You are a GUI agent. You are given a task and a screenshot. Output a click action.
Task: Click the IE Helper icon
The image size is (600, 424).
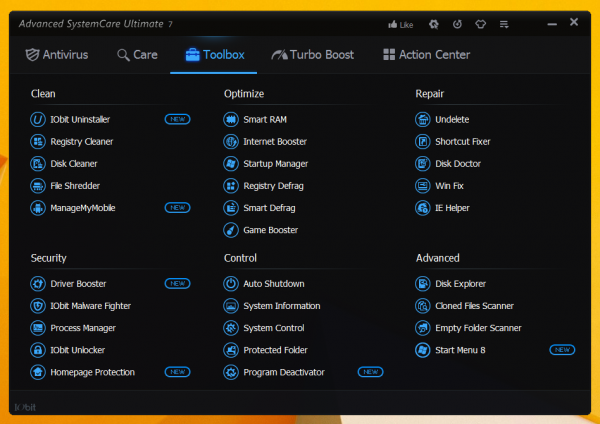423,208
